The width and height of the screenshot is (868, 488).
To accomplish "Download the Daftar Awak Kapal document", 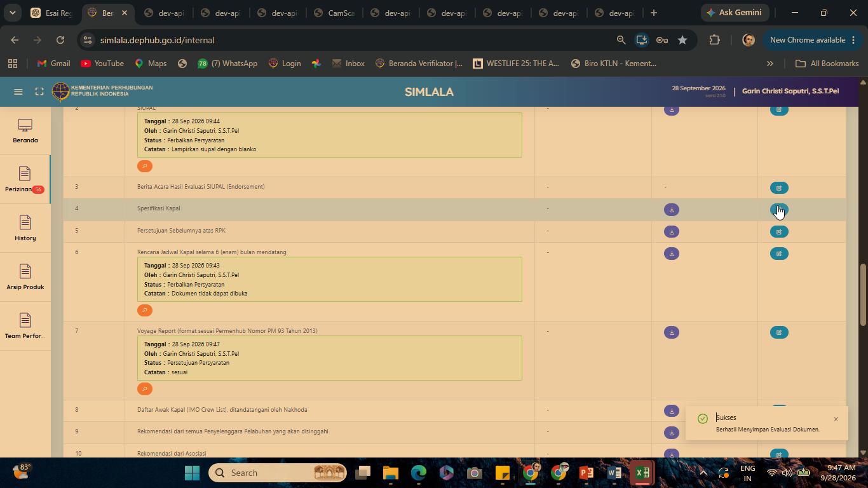I will [672, 410].
